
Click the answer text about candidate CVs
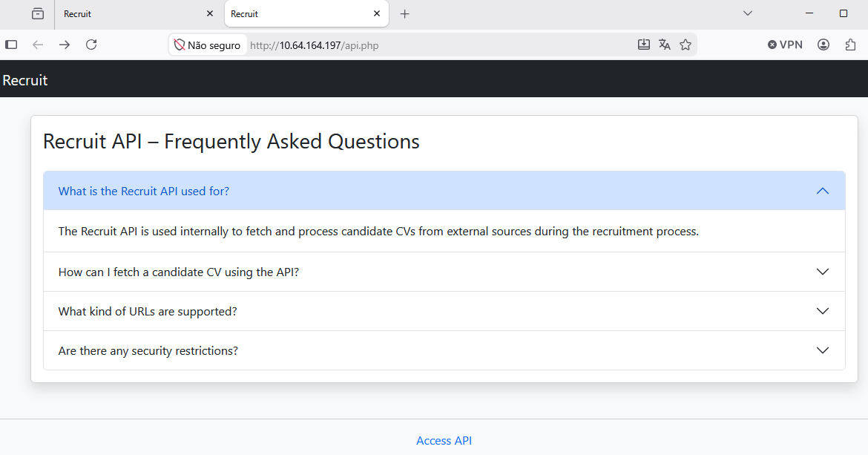[x=378, y=232]
